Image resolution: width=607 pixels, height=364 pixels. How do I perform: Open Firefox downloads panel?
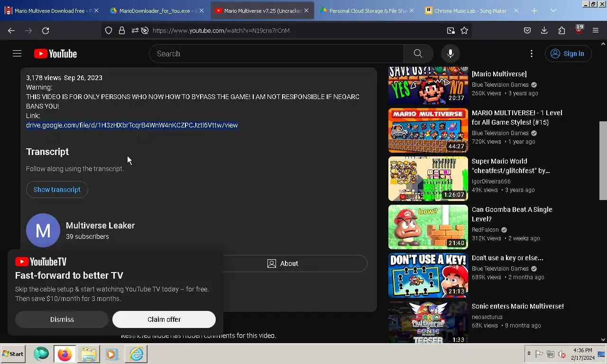point(544,30)
